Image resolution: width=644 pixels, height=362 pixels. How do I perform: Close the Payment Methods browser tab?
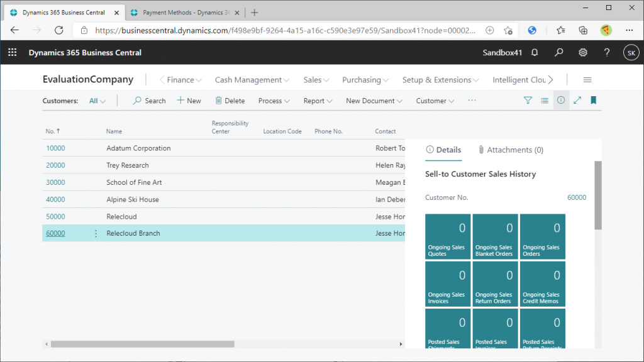coord(237,13)
